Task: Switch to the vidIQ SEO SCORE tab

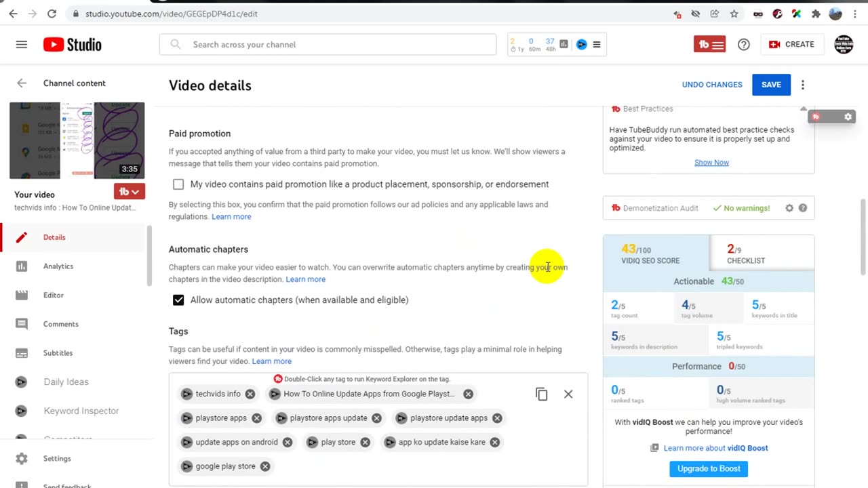Action: pyautogui.click(x=656, y=253)
